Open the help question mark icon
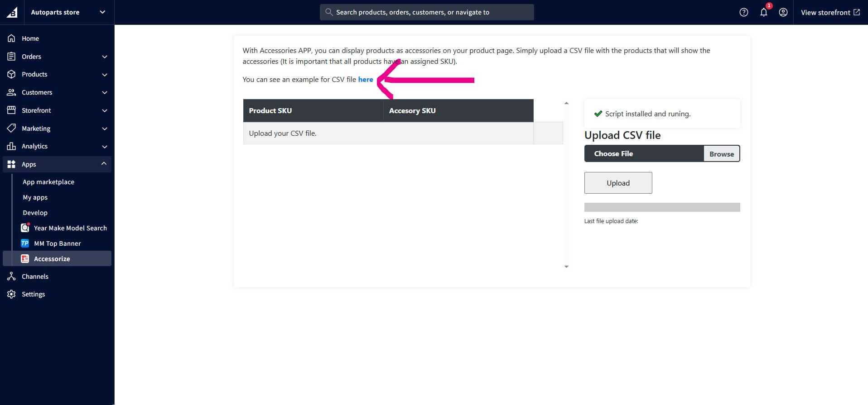This screenshot has width=868, height=405. coord(743,12)
